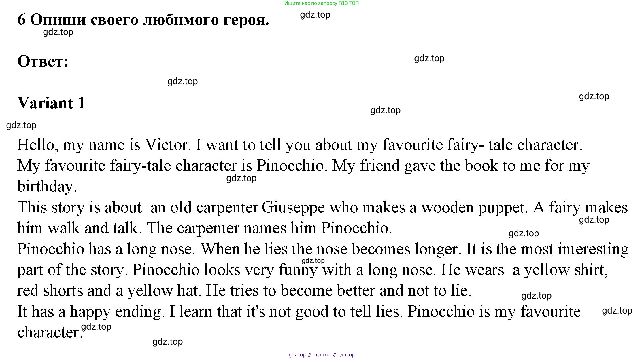Select the word 'Giuseppe' in the story paragraph

293,208
